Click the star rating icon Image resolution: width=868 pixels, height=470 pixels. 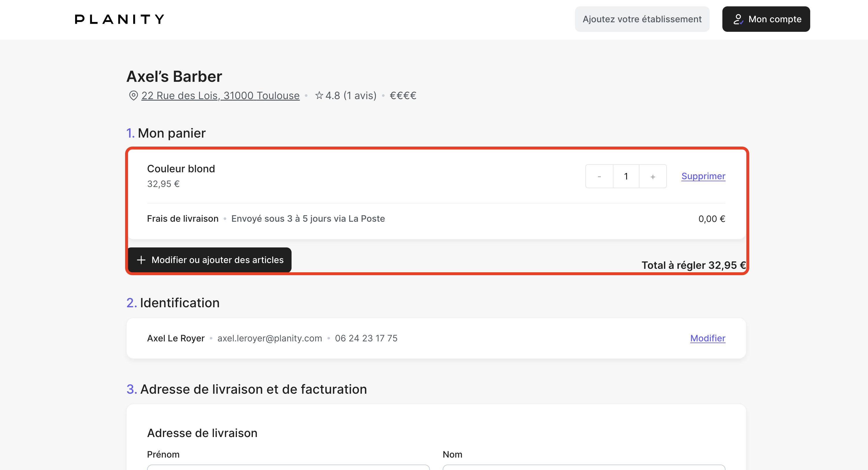[x=319, y=96]
